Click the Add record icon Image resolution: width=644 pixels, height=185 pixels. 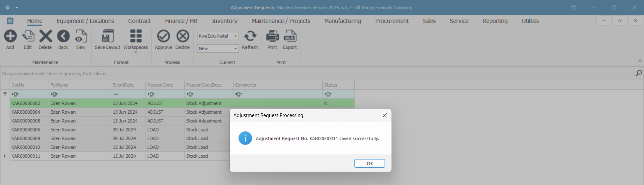pyautogui.click(x=10, y=36)
